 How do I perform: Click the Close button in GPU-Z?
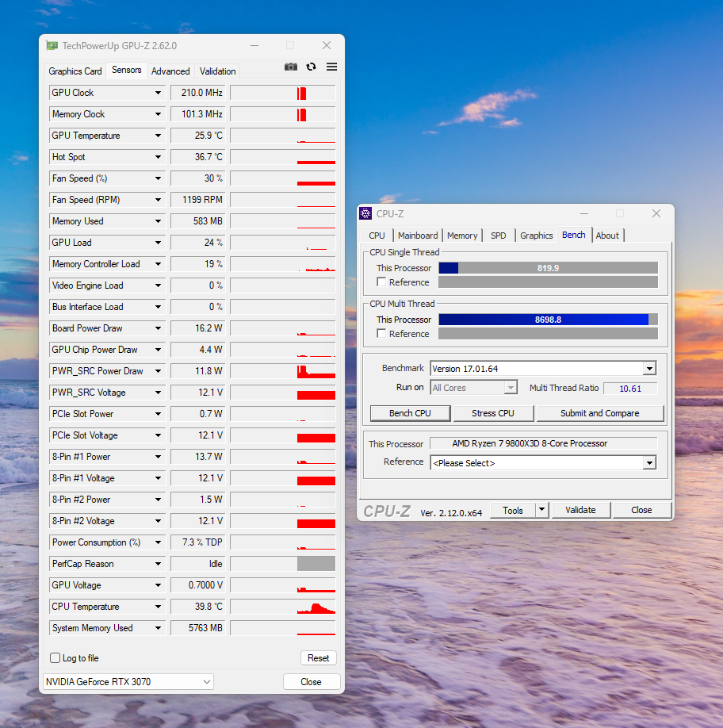pos(311,681)
